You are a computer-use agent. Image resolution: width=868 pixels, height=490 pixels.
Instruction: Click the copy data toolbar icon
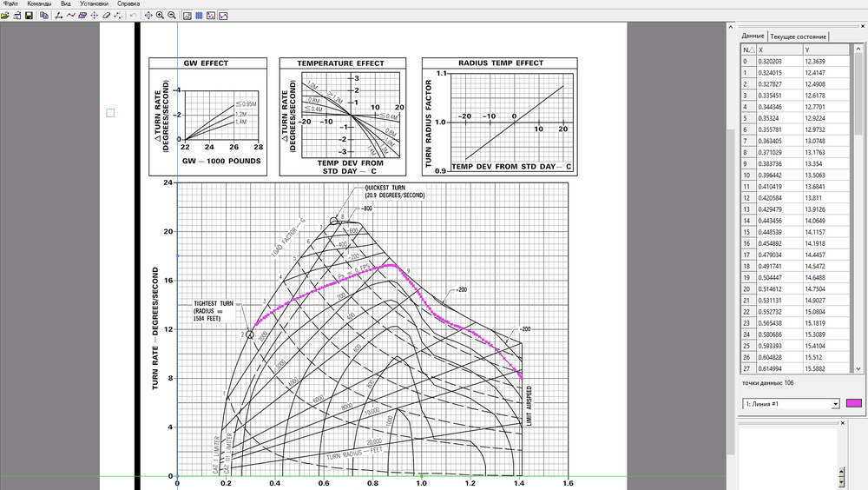click(x=44, y=16)
